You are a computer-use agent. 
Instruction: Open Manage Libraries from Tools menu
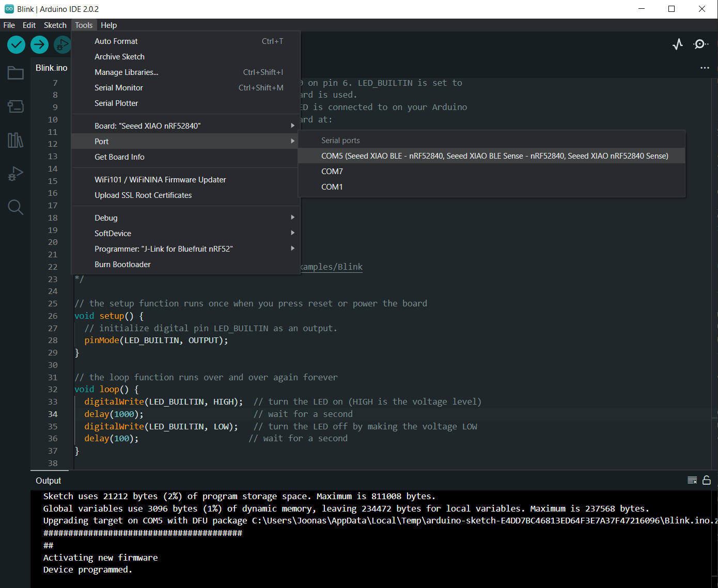click(x=186, y=72)
